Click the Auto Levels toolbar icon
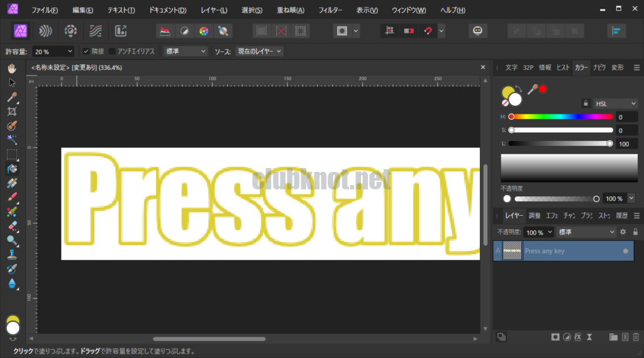The image size is (644, 358). click(165, 31)
